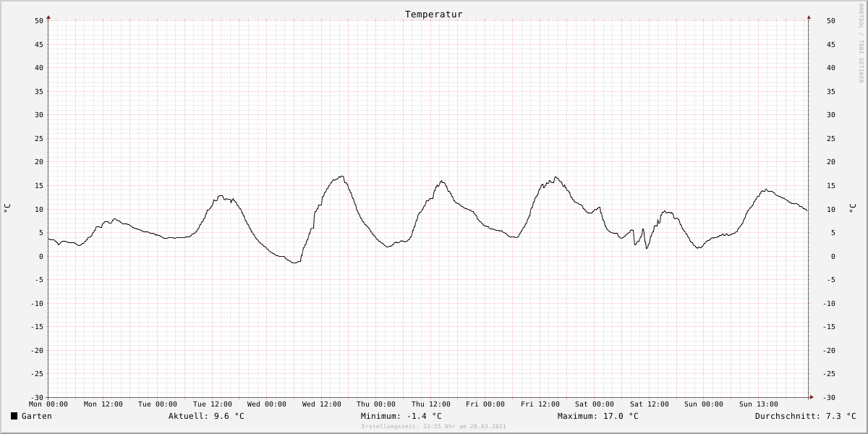
Task: Click the Mon 12:00 axis label
Action: pyautogui.click(x=103, y=404)
